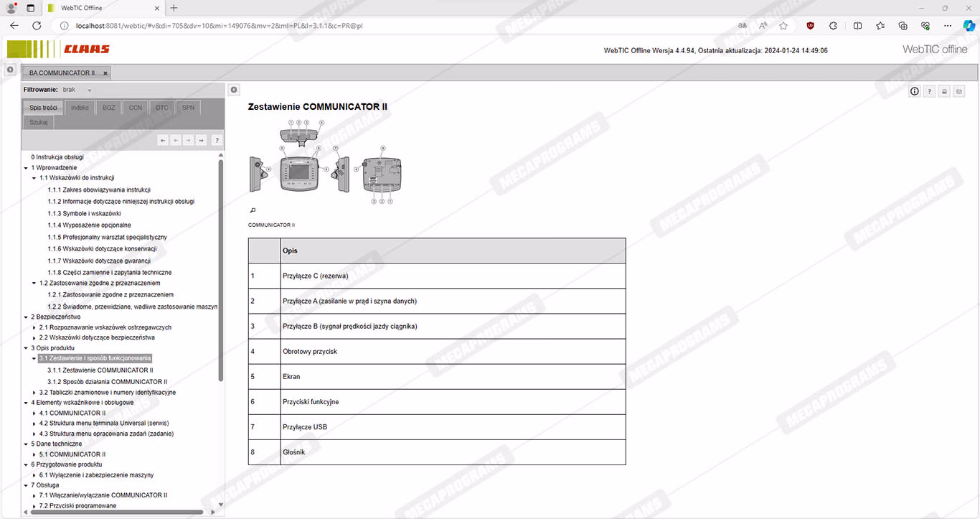Go to the next chapter arrow

point(189,141)
